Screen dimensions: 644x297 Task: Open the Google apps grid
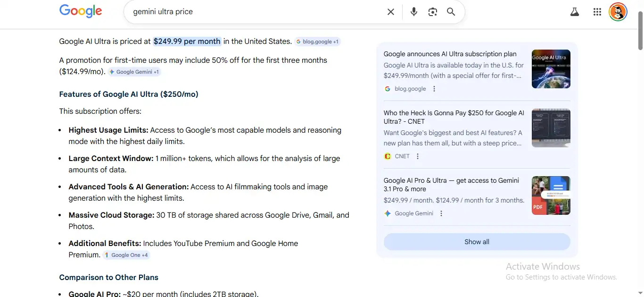597,12
